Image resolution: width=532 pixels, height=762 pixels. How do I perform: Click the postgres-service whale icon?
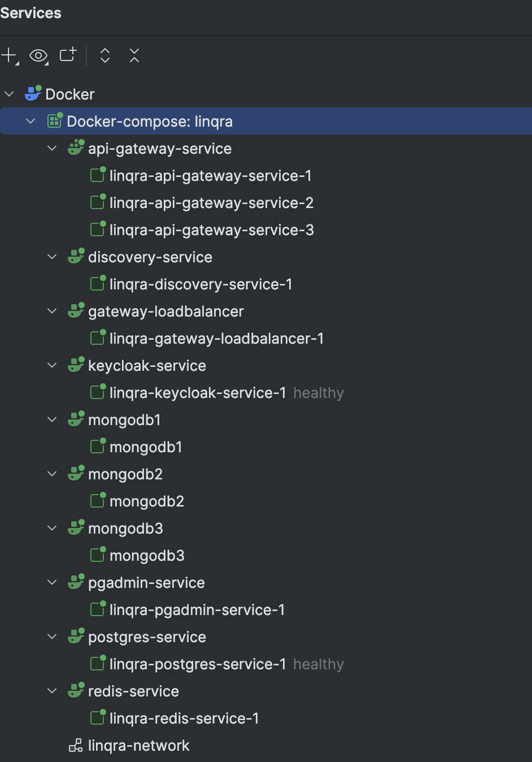(x=76, y=636)
